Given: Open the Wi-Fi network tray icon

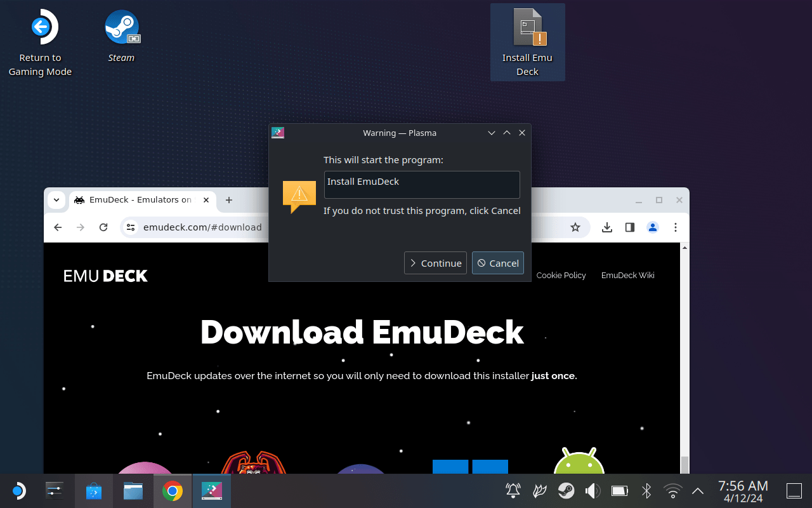Looking at the screenshot, I should point(672,490).
